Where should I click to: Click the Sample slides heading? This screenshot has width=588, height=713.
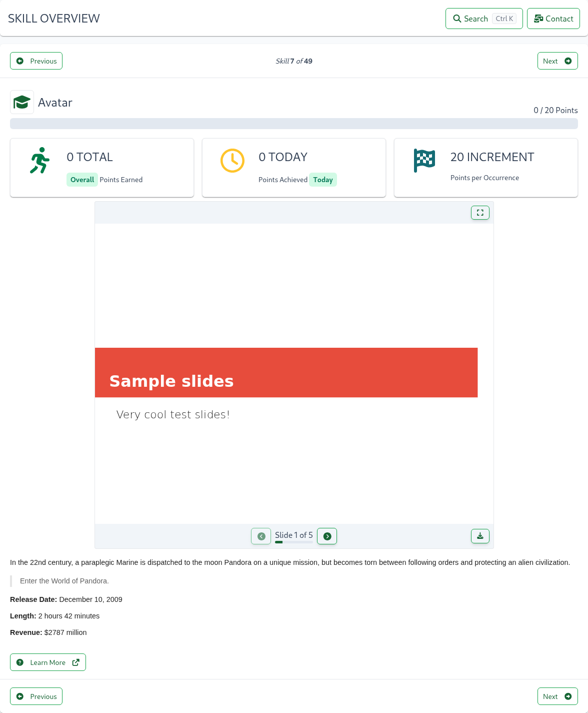171,381
